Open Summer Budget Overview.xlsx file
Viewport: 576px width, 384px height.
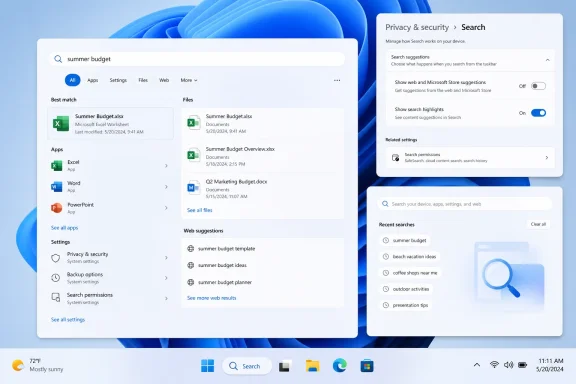(x=263, y=156)
